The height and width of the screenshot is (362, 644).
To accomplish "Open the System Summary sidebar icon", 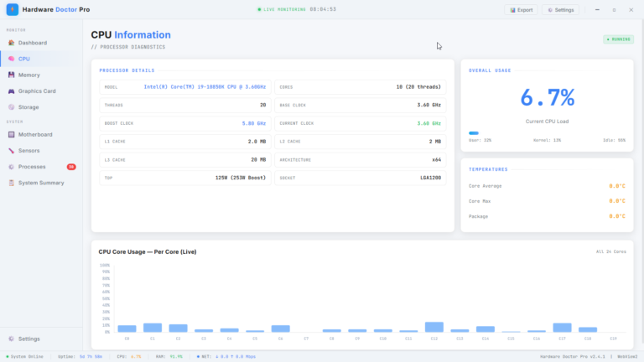I will (x=11, y=183).
